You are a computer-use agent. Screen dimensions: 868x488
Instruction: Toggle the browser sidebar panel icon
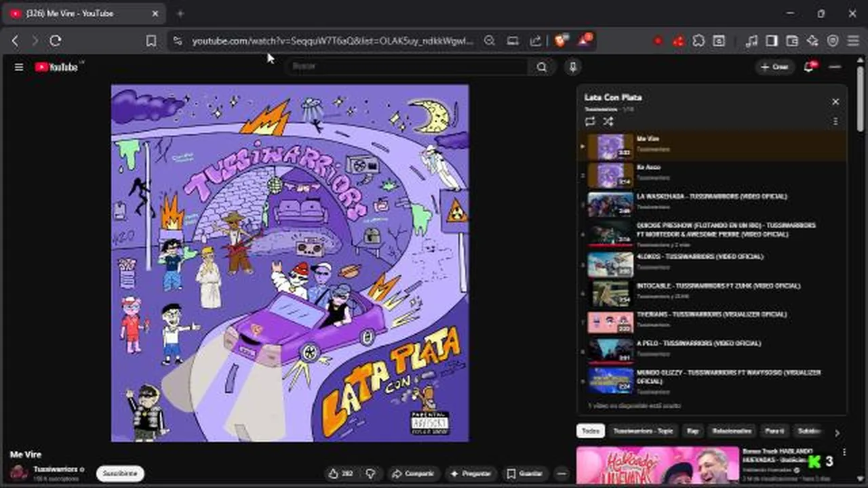coord(772,41)
